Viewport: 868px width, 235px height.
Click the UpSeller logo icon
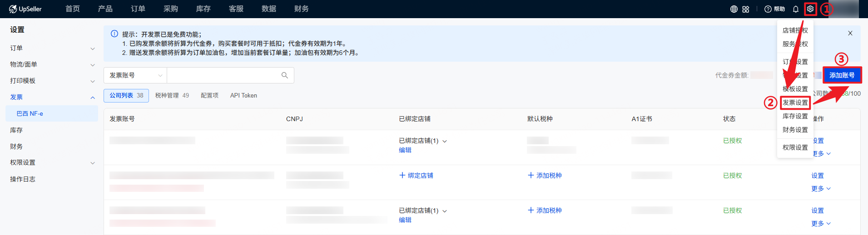[x=13, y=9]
